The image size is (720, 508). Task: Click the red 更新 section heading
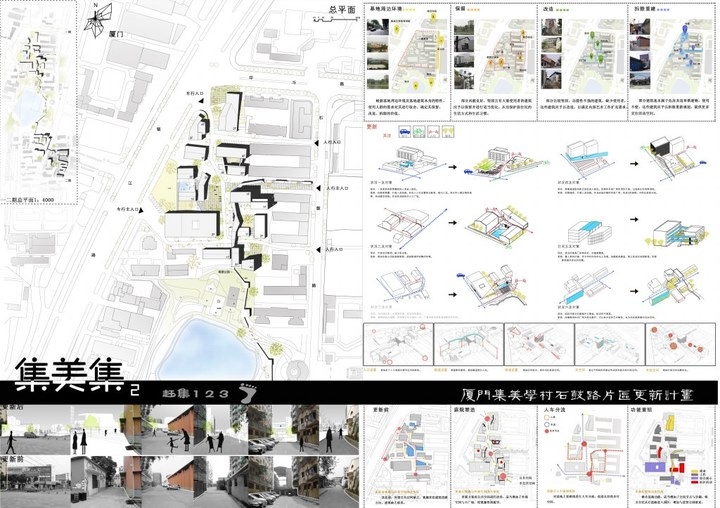(x=371, y=126)
